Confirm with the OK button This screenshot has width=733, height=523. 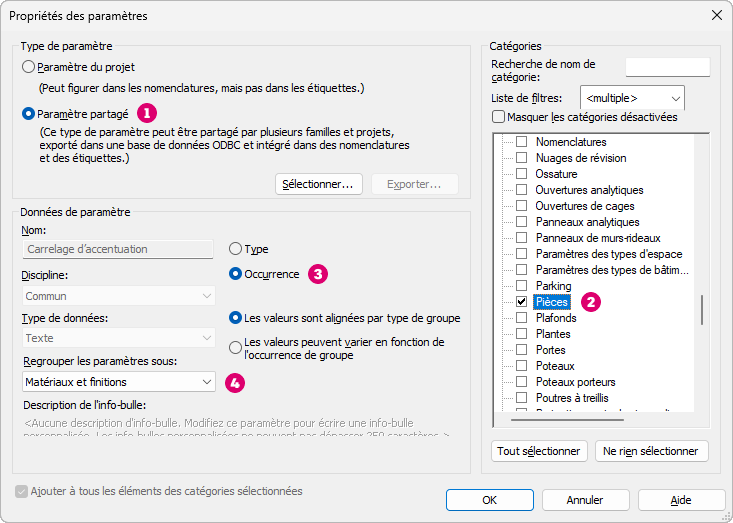[489, 499]
